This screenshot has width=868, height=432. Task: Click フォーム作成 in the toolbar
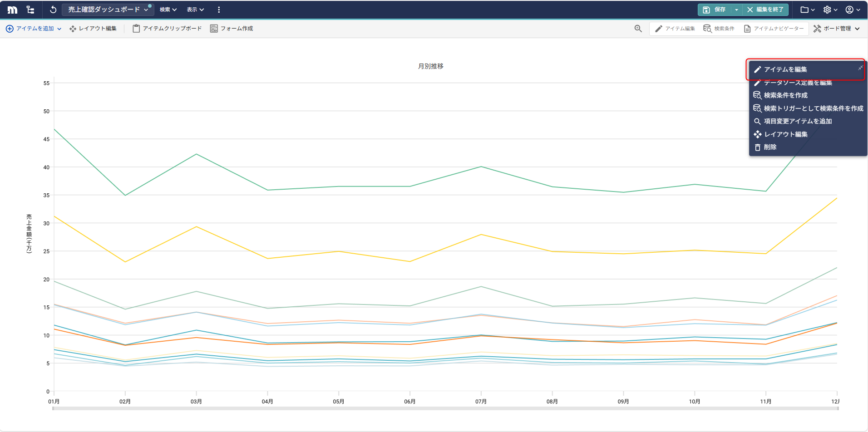232,29
